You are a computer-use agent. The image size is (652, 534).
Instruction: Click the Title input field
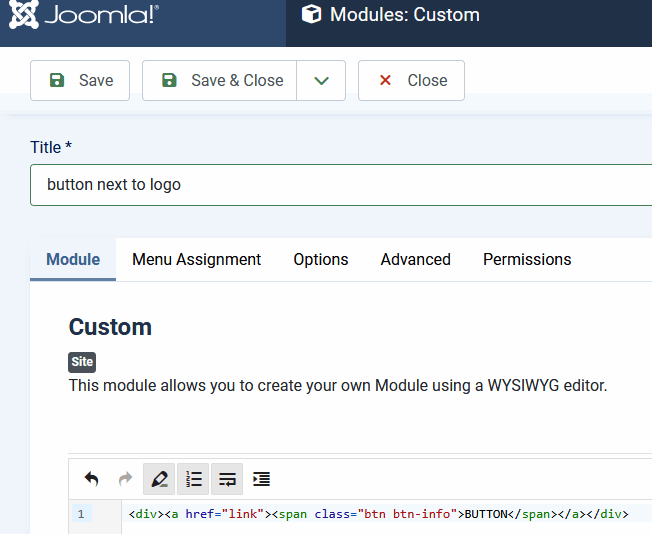(340, 185)
